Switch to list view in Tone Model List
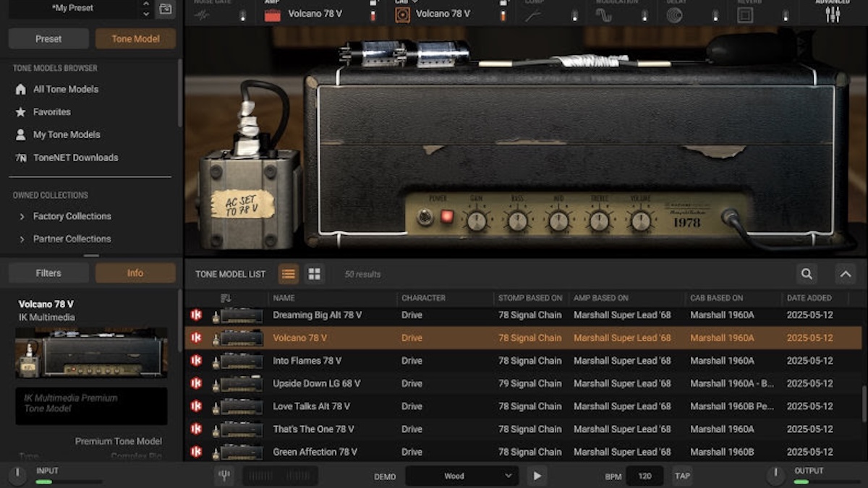This screenshot has height=488, width=868. click(289, 274)
